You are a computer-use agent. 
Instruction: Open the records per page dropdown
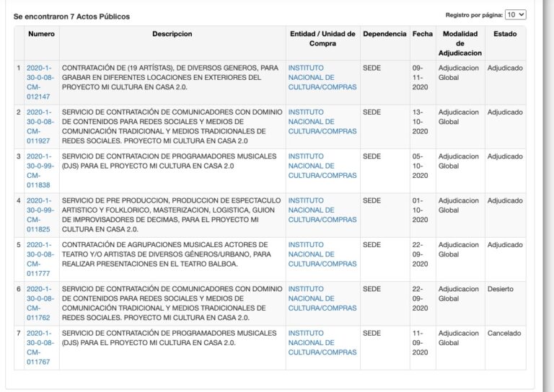pyautogui.click(x=515, y=15)
